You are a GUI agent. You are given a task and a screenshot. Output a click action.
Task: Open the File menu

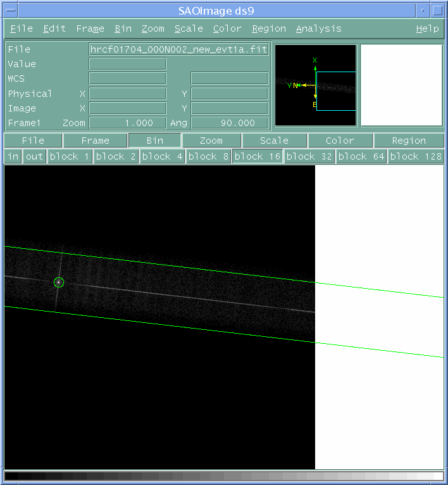(22, 28)
